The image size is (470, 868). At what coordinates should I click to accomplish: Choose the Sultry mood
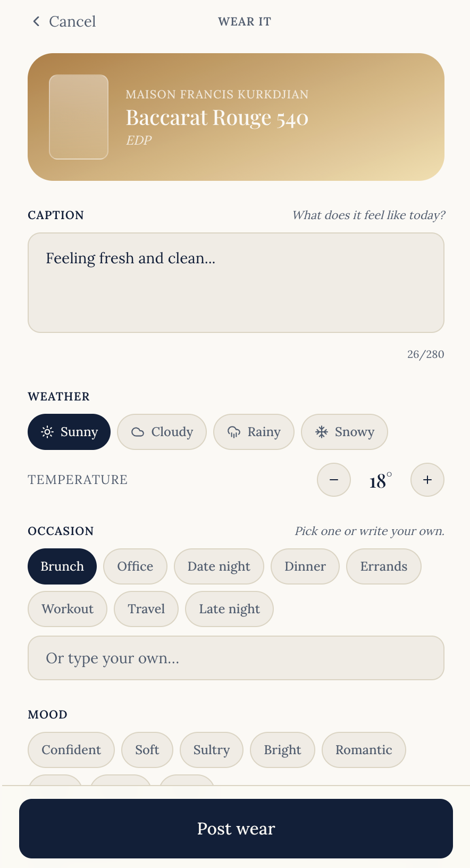coord(212,750)
